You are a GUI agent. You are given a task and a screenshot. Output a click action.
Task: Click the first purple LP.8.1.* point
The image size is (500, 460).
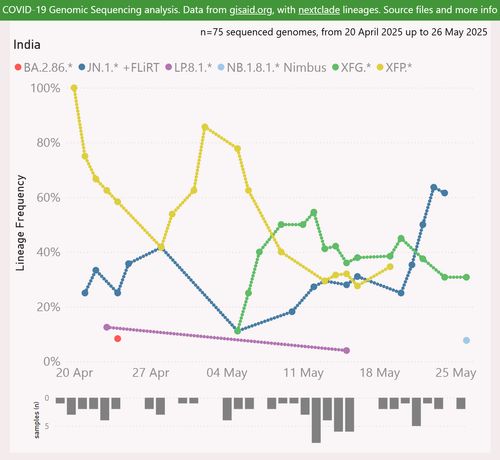pos(107,327)
